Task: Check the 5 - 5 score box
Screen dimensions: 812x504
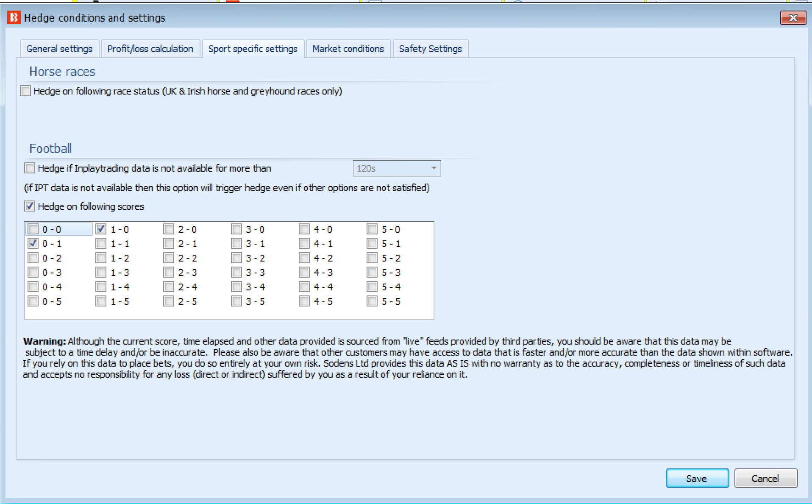Action: tap(372, 301)
